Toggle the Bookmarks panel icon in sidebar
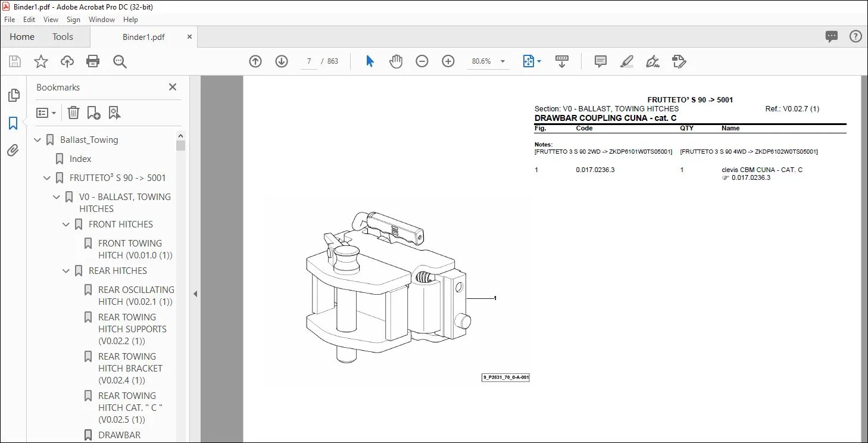868x443 pixels. tap(13, 123)
